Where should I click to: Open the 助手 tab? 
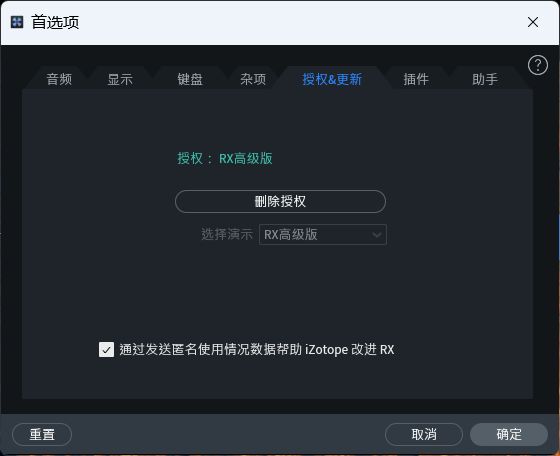click(485, 79)
